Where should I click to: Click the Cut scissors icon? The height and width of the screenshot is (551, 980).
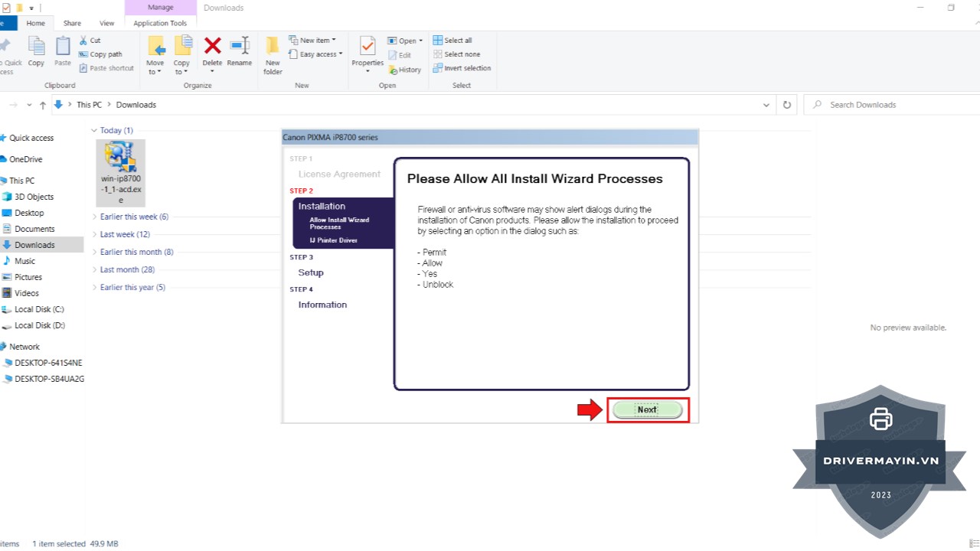coord(84,41)
